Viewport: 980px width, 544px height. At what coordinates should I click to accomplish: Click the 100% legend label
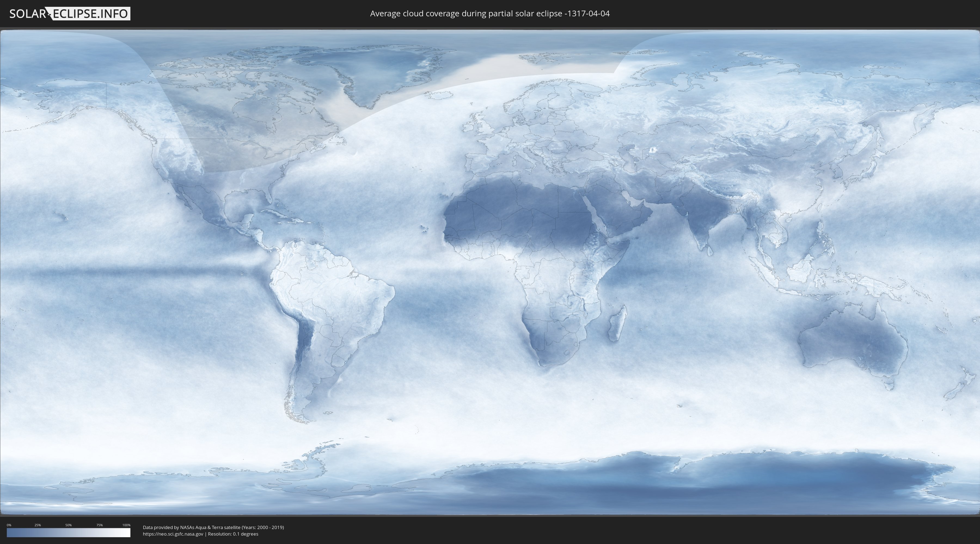pos(126,525)
